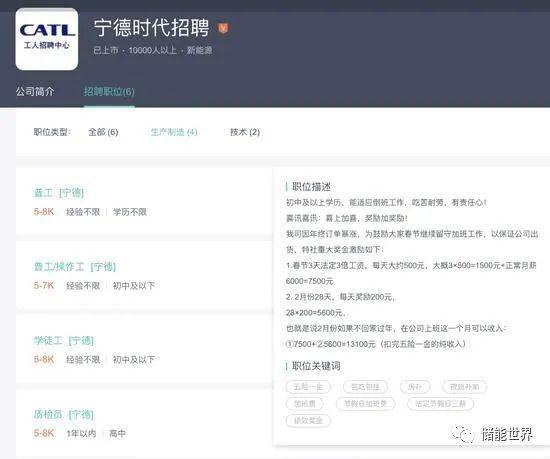
Task: Click 初中及以下 in the 学徒工 row
Action: pos(134,360)
